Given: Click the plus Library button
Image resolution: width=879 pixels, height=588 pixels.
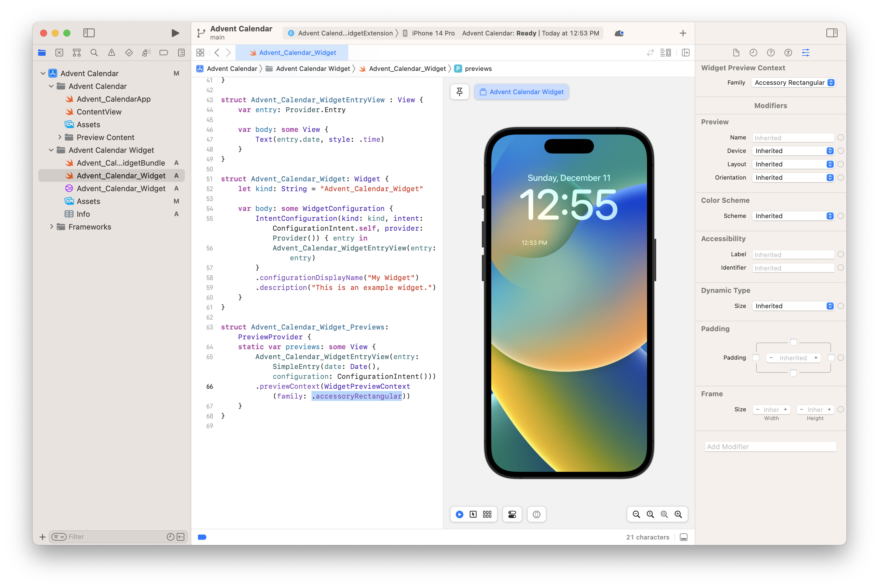Looking at the screenshot, I should tap(683, 33).
